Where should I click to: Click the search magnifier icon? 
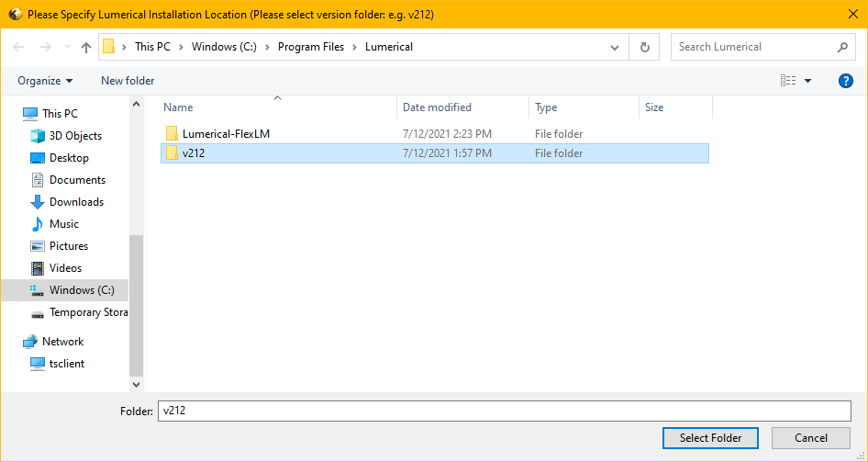842,47
